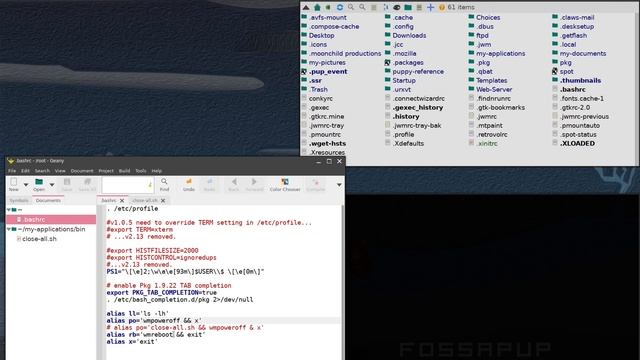Open the Color Chooser tool
The height and width of the screenshot is (360, 640).
(x=285, y=184)
